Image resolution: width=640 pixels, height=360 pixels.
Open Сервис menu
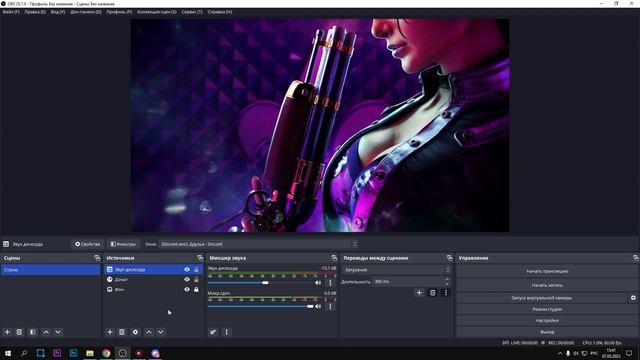(x=192, y=12)
